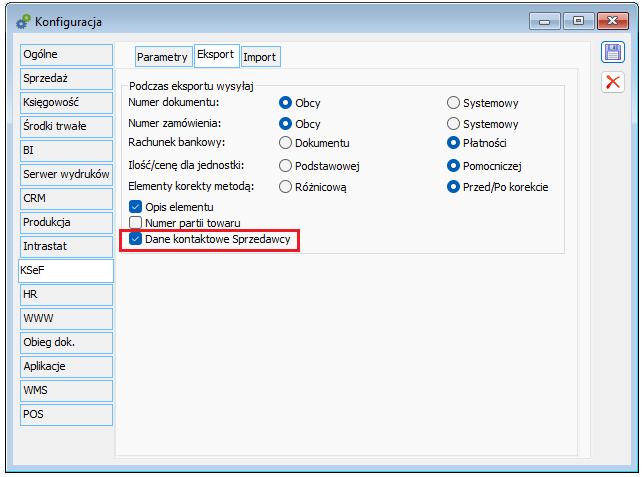642x477 pixels.
Task: Open the Serwer wydruków section
Action: 66,174
